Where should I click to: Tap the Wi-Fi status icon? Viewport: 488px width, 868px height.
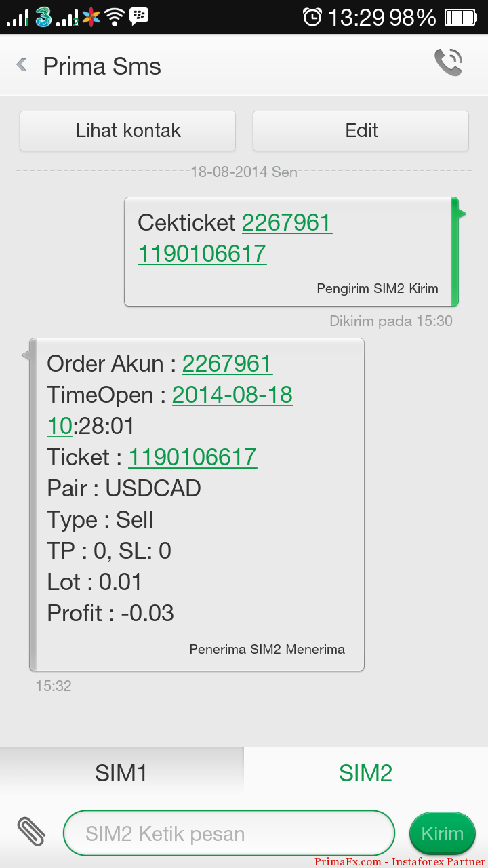[115, 16]
